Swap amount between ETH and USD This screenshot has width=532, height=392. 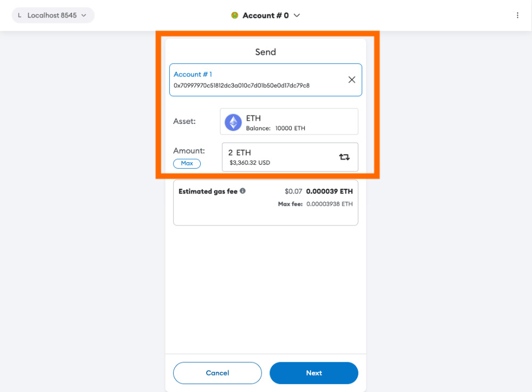(345, 157)
